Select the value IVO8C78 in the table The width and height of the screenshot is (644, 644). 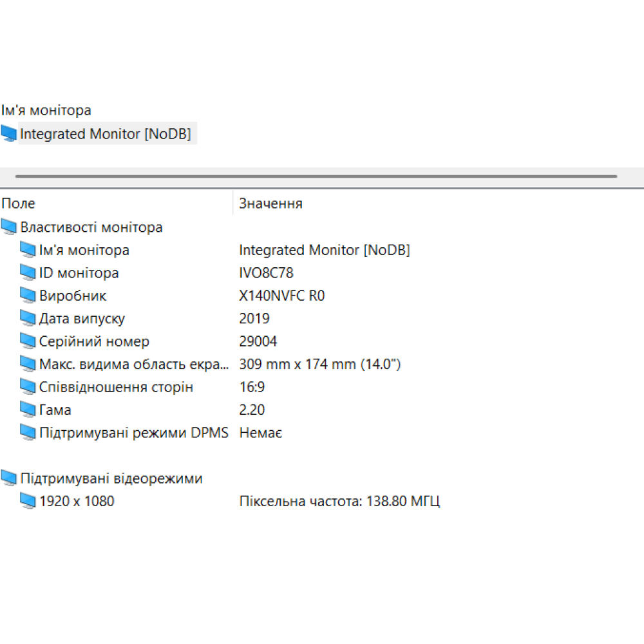(266, 272)
